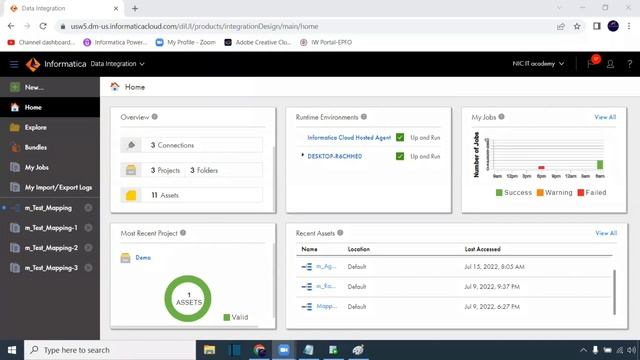Click the Informatica logo icon
The width and height of the screenshot is (640, 360).
pos(33,64)
